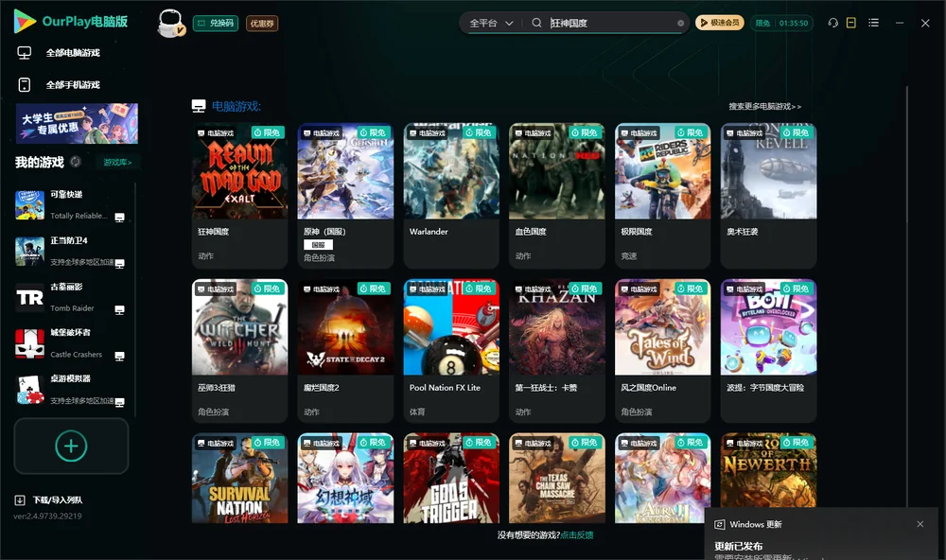Follow the 搜索更多电脑游戏>> link
This screenshot has height=560, width=946.
pyautogui.click(x=765, y=106)
